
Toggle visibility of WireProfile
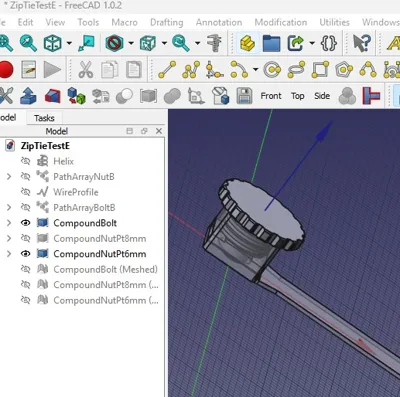(x=25, y=192)
